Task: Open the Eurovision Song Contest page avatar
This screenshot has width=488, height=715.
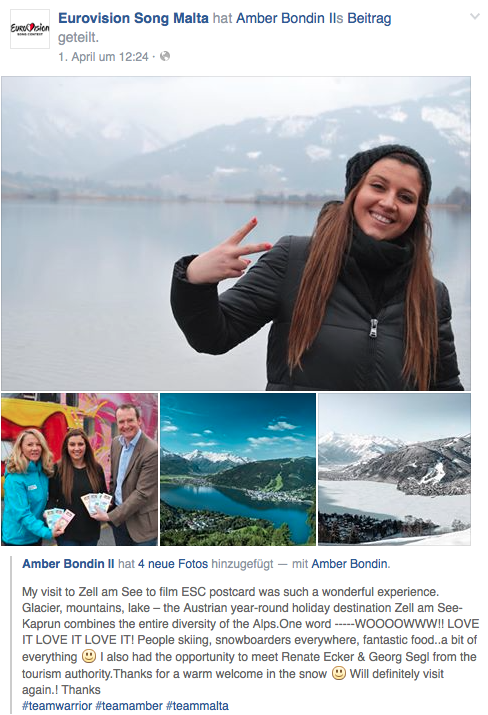Action: pos(30,29)
